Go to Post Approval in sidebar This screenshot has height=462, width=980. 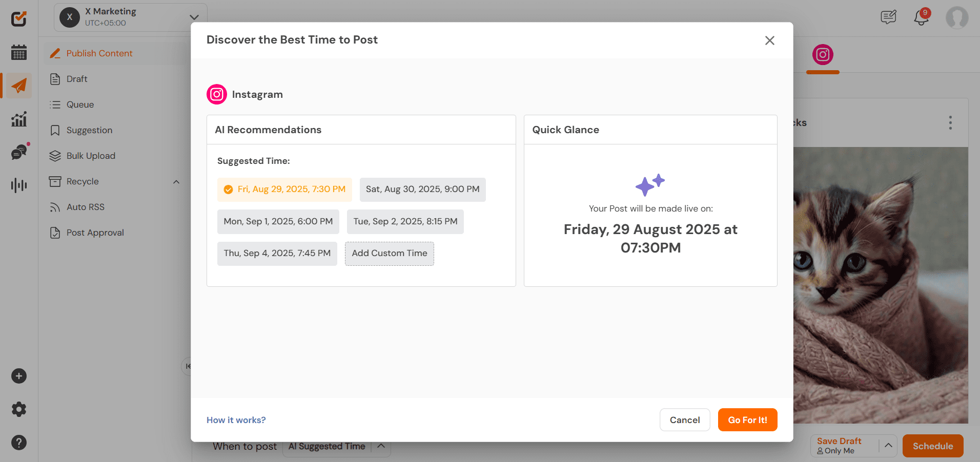[95, 233]
